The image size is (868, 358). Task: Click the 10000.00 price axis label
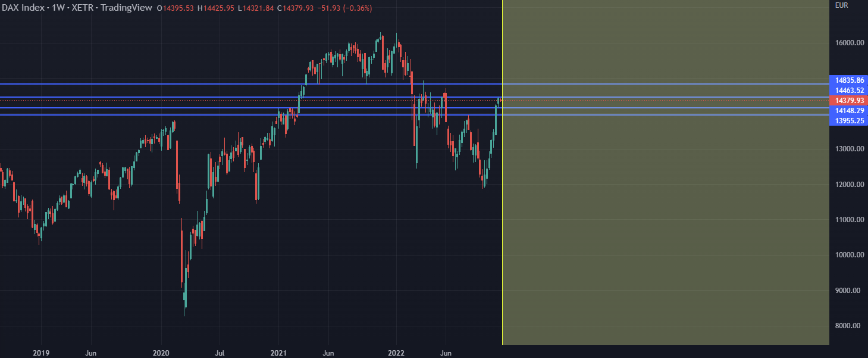(x=850, y=255)
